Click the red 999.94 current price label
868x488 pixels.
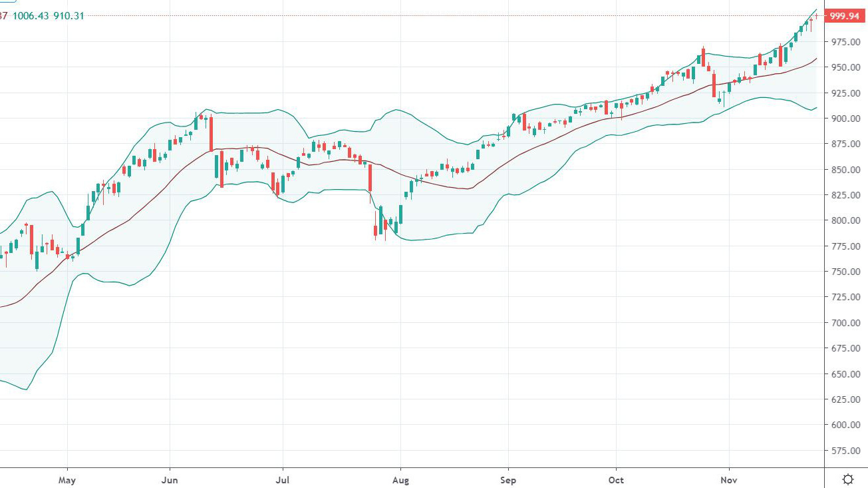845,16
